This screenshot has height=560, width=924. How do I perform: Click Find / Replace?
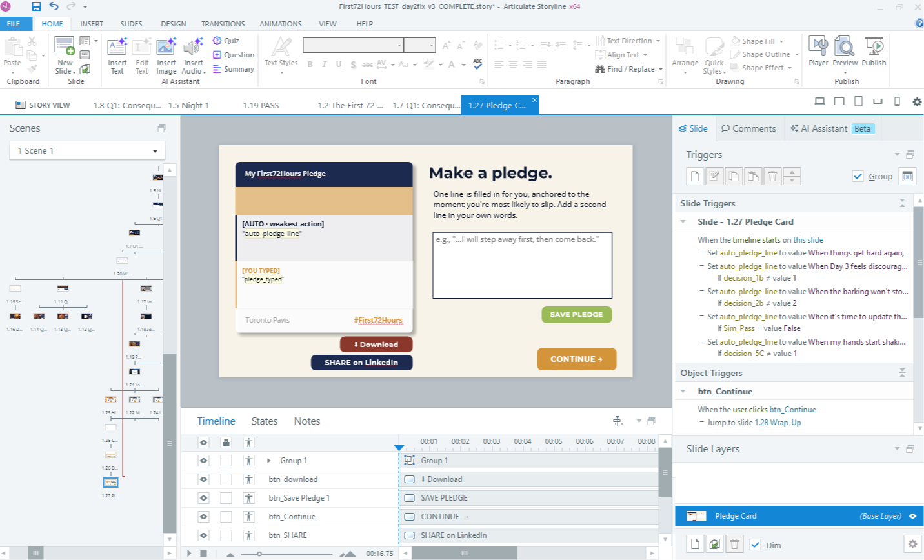pos(625,69)
